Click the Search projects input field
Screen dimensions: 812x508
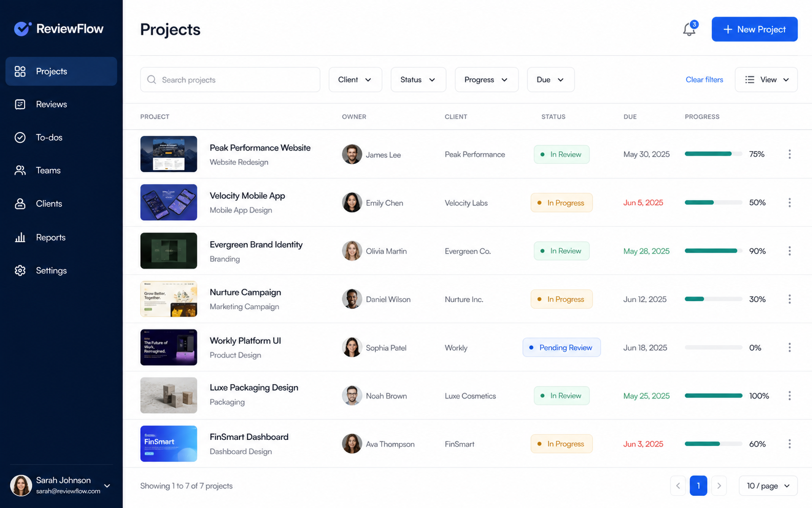(x=230, y=79)
